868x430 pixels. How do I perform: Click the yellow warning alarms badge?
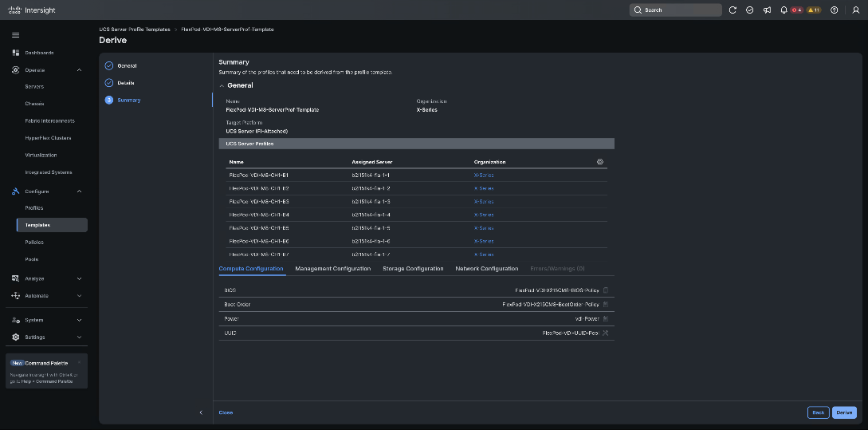click(x=814, y=10)
